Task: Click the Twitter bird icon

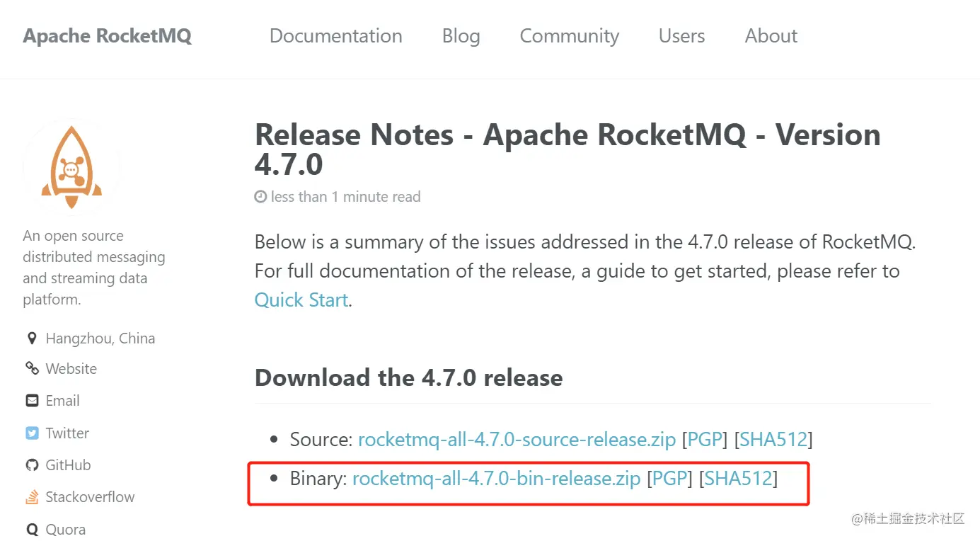Action: pos(32,433)
